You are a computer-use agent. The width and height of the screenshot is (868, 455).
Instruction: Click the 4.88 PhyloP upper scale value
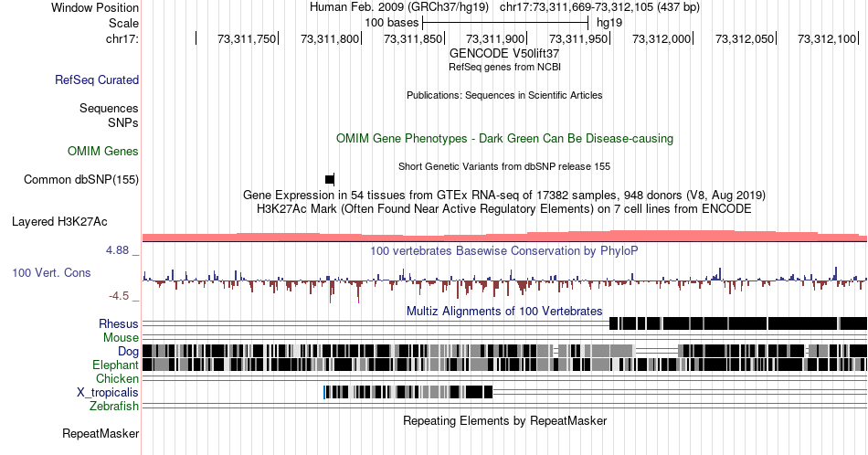pyautogui.click(x=117, y=250)
